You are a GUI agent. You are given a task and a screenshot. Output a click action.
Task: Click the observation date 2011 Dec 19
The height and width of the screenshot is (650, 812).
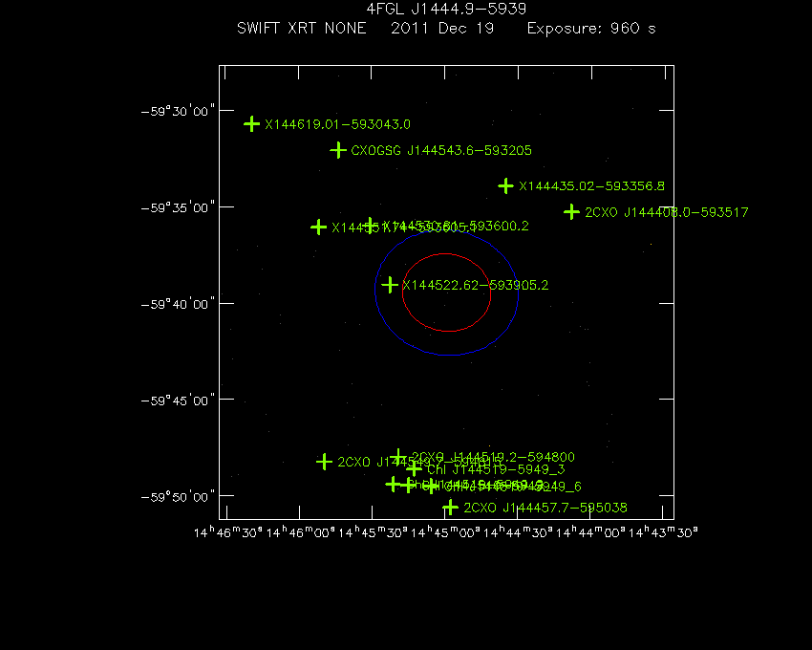click(x=442, y=28)
